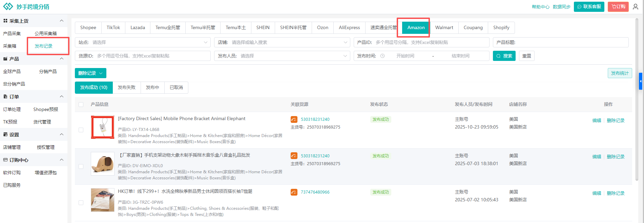Check the first product row checkbox
The image size is (644, 223).
pos(81,130)
